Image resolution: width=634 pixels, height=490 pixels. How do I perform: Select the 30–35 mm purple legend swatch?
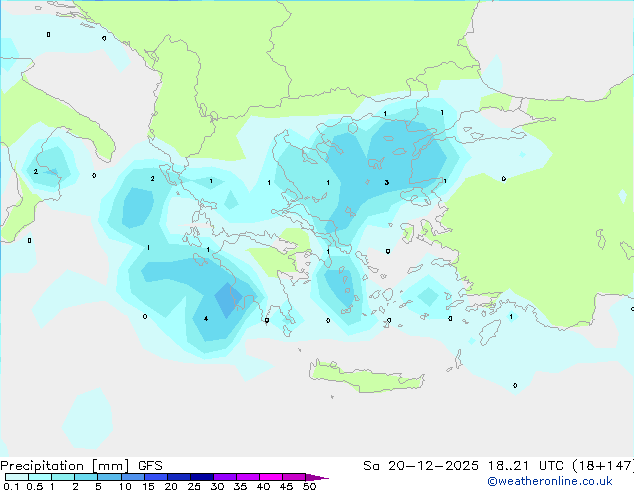224,477
